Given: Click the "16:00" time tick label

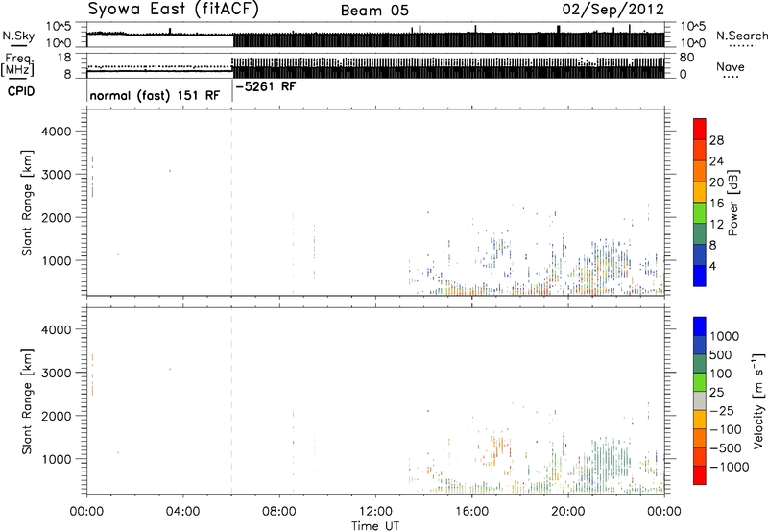Looking at the screenshot, I should 471,512.
